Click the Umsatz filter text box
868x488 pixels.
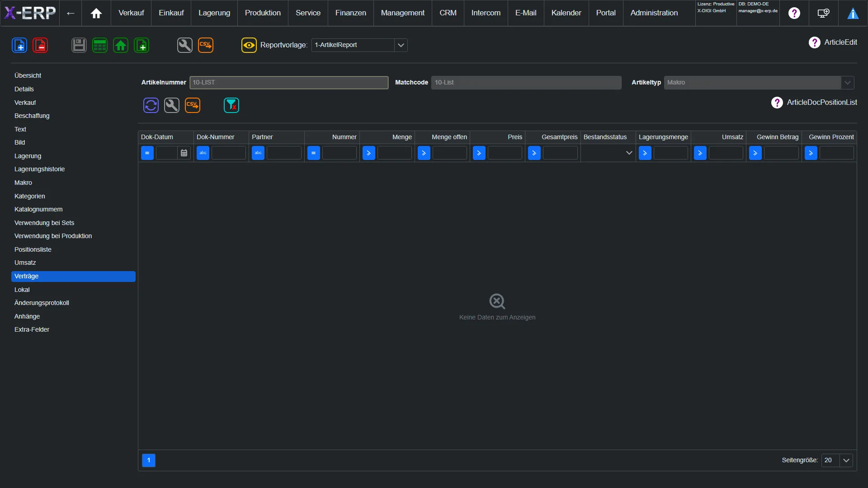point(726,153)
